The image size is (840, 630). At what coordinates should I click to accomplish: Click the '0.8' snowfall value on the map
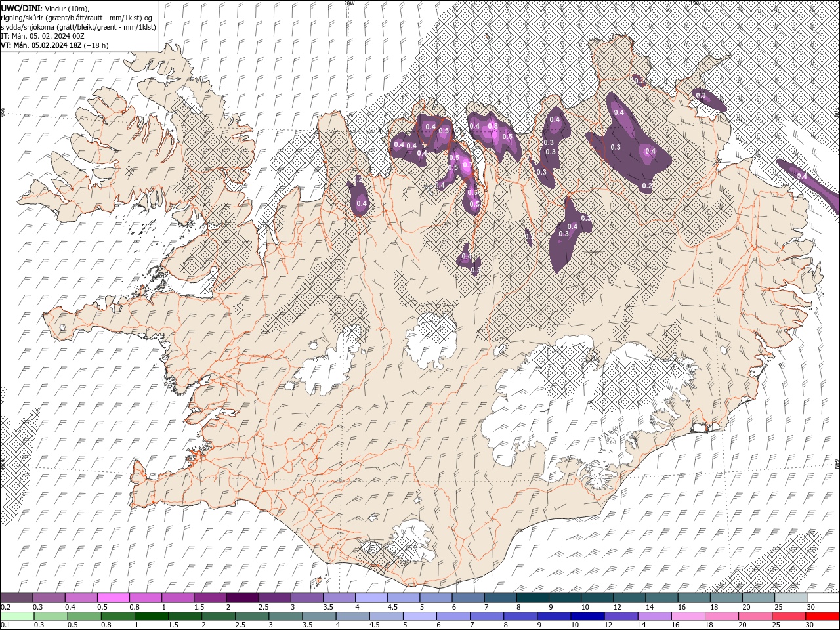(493, 126)
